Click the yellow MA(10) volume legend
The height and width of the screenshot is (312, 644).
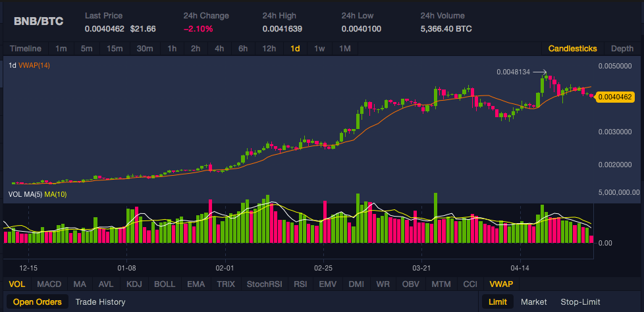point(55,194)
